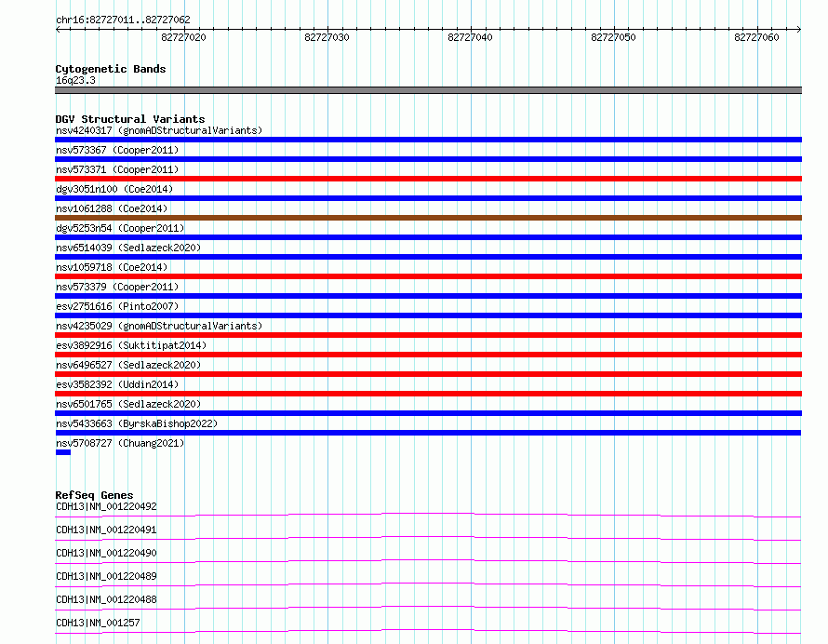Select the esv3582392 (Uddin2014) label
The image size is (828, 644).
tap(117, 384)
